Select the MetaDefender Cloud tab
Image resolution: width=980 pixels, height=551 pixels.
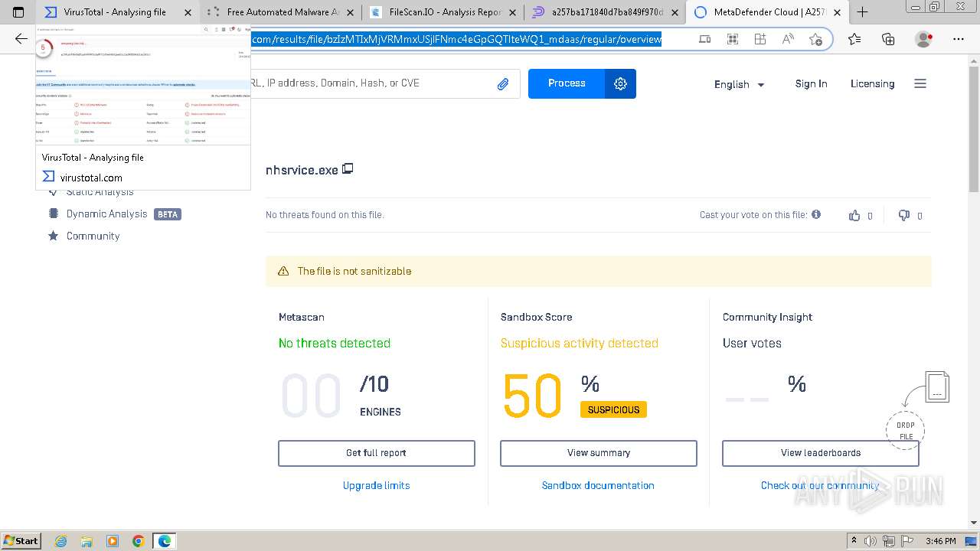click(768, 12)
